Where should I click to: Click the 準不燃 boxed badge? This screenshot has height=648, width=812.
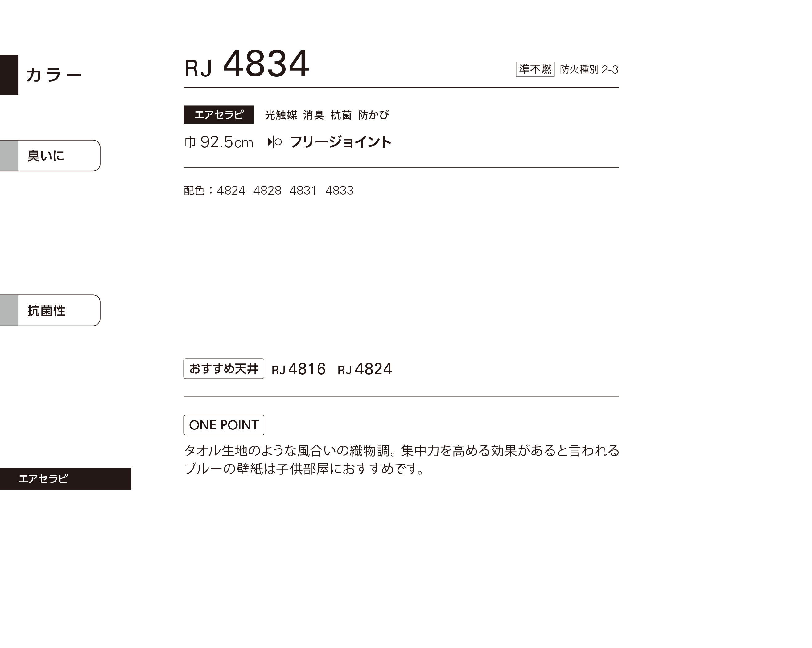click(x=535, y=69)
